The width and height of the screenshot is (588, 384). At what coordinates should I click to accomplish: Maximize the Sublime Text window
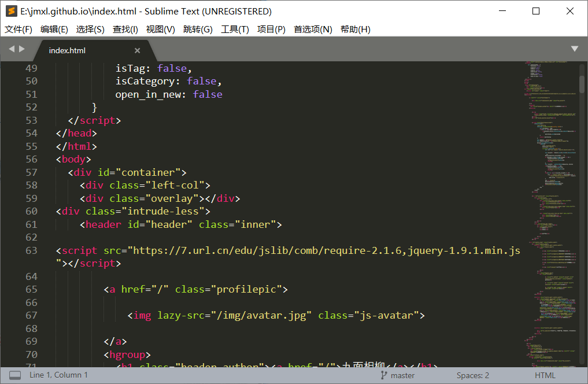pos(536,11)
